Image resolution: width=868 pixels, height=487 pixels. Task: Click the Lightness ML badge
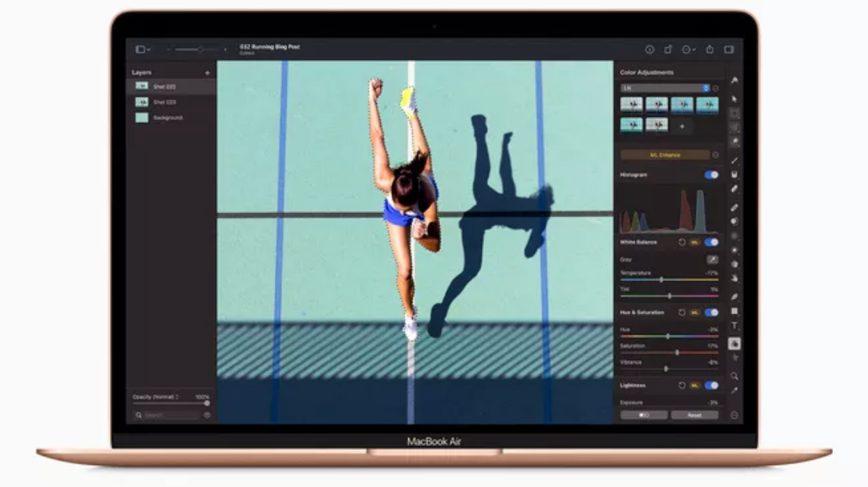(695, 385)
